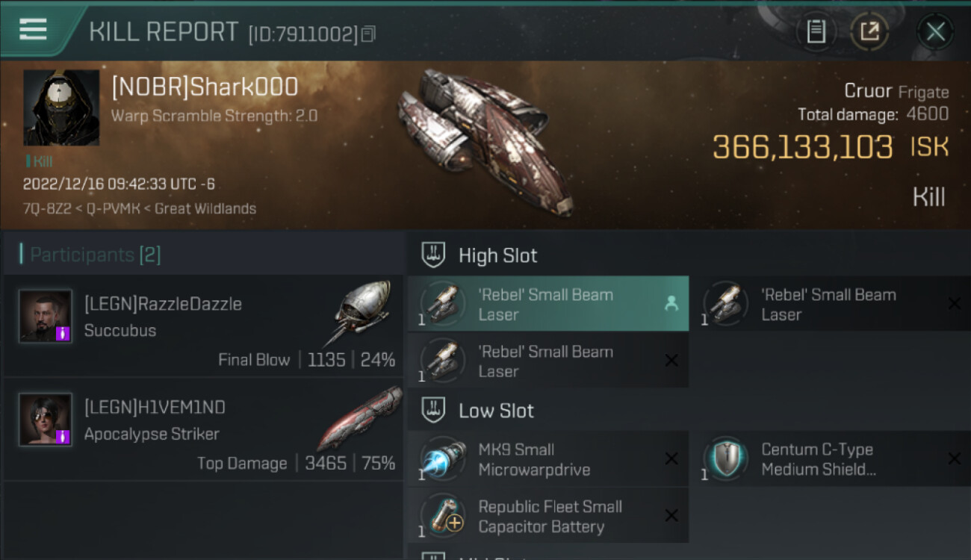Viewport: 971px width, 560px height.
Task: Select participant [LEGN]RazzleDazzle row
Action: pos(203,326)
